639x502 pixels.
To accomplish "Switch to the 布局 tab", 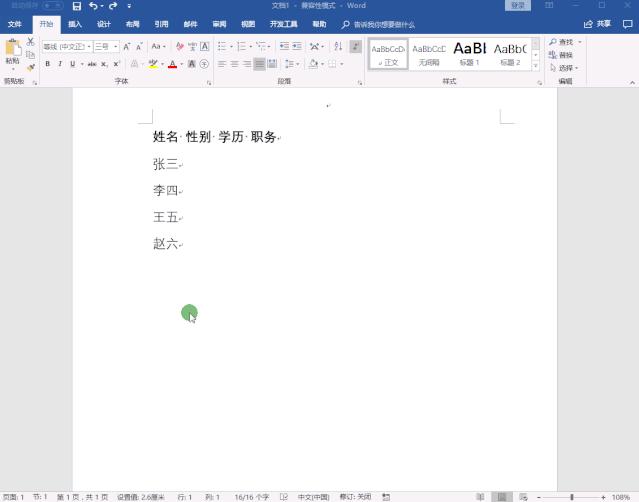I will click(x=132, y=24).
